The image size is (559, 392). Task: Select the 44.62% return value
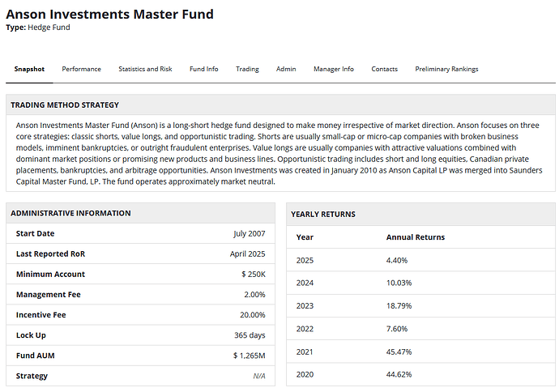click(x=399, y=374)
